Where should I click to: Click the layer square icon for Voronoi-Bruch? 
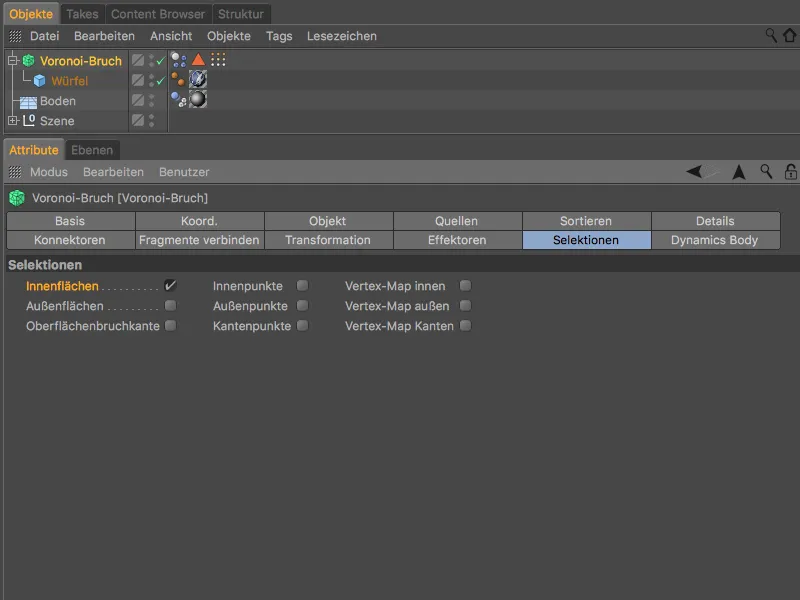point(138,60)
